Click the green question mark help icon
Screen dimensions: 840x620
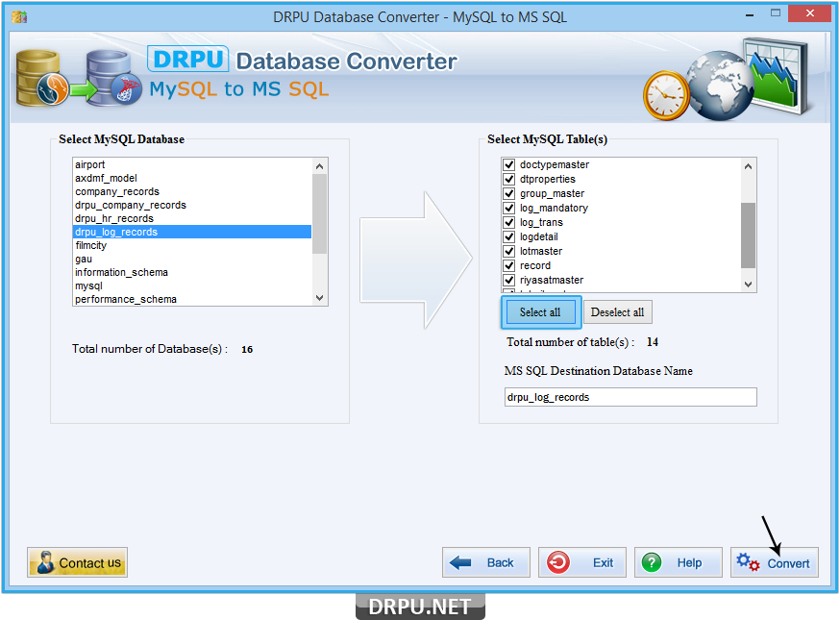[652, 562]
